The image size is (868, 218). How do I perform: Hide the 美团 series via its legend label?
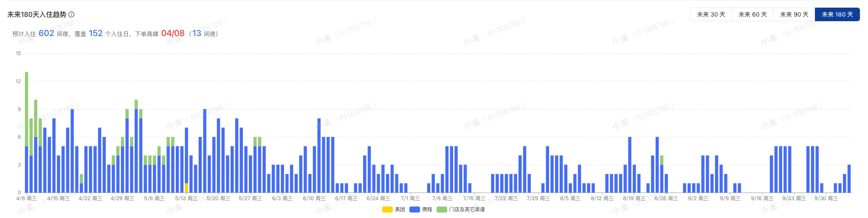click(x=400, y=210)
